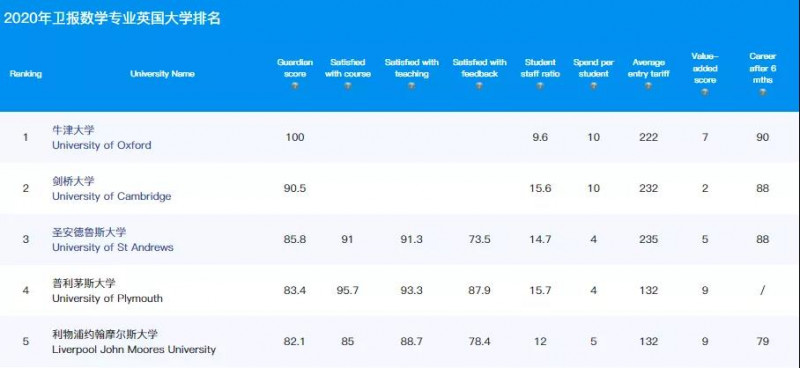The image size is (800, 368).
Task: Open University of Cambridge link
Action: [x=111, y=196]
